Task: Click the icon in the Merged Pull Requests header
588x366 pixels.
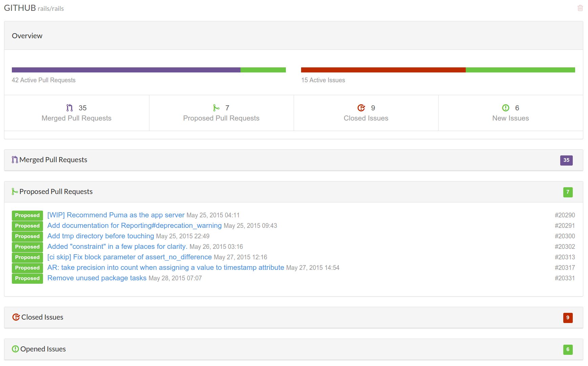Action: [x=15, y=159]
